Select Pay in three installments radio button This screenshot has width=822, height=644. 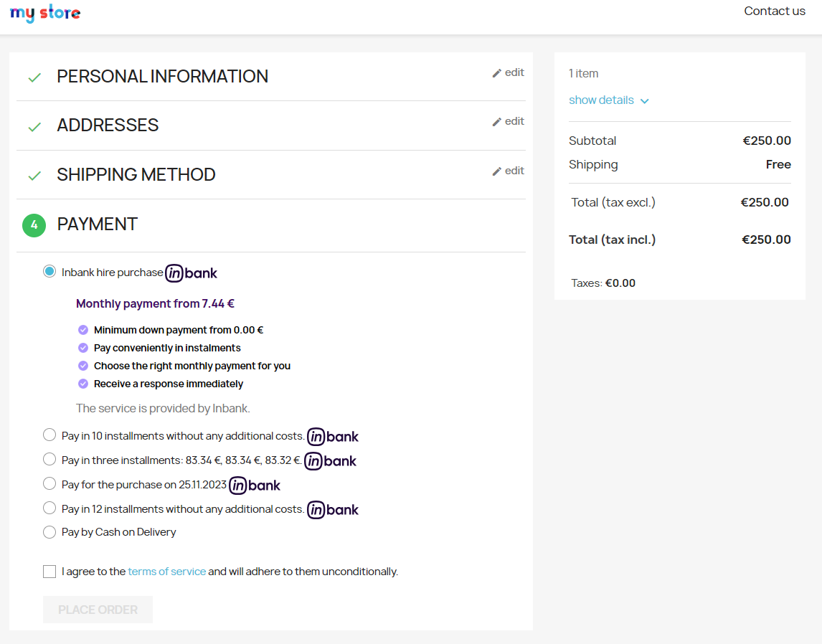click(49, 459)
